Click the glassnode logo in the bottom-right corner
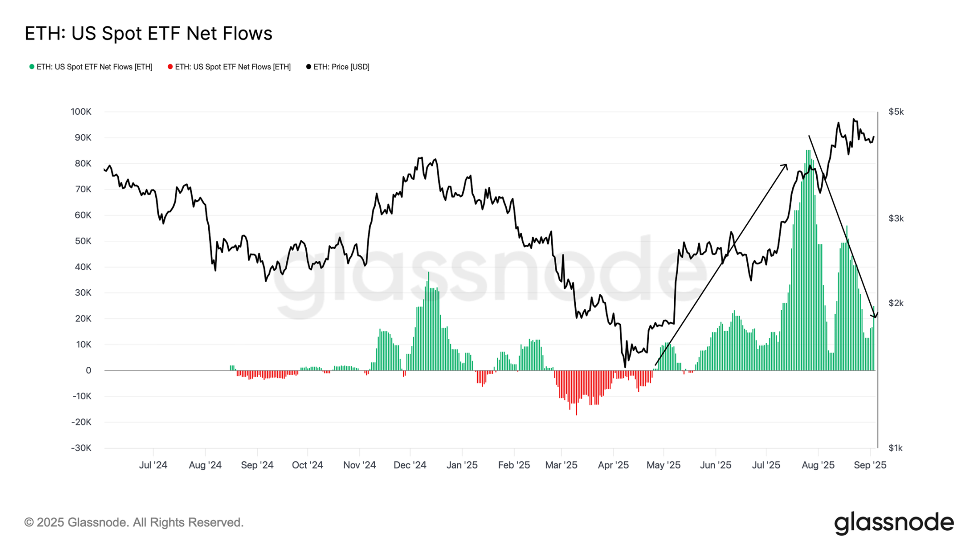The width and height of the screenshot is (980, 551). [893, 523]
